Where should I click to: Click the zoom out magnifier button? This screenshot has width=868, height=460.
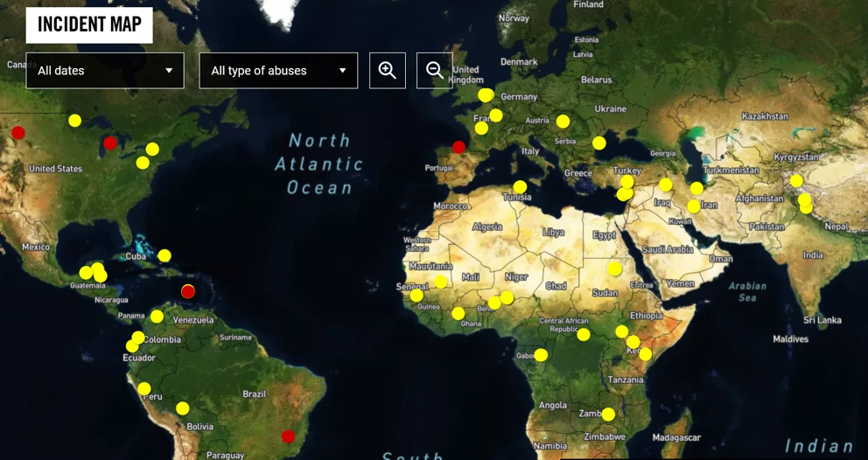[x=434, y=71]
